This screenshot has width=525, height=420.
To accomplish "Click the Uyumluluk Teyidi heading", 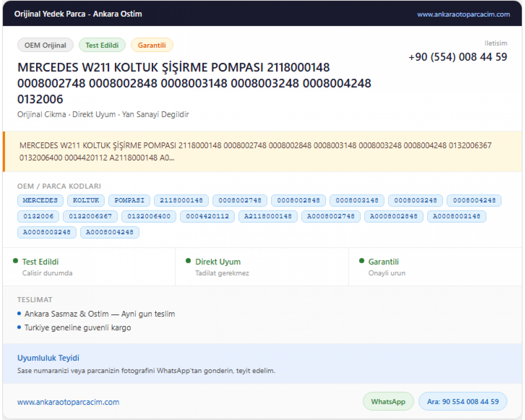I will point(48,358).
